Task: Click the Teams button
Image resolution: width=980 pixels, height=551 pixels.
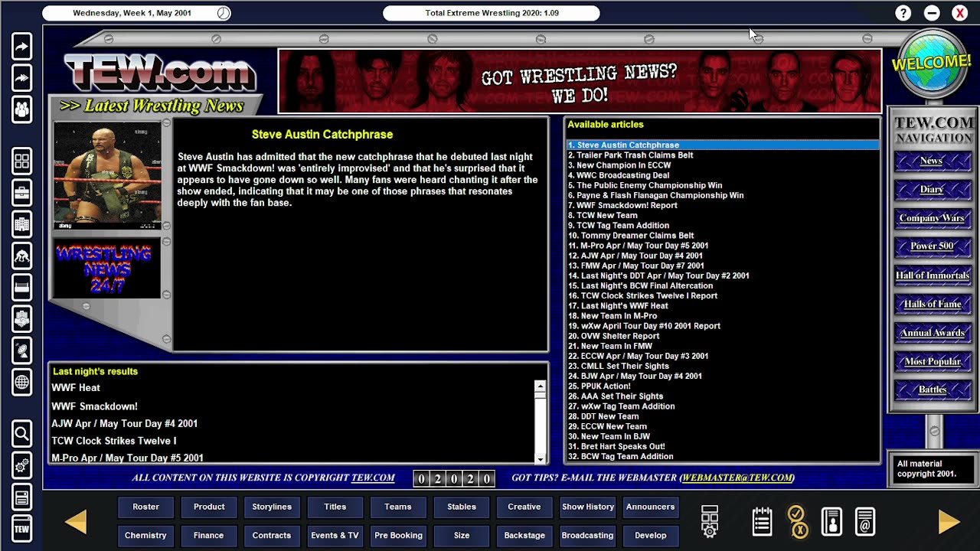Action: [x=398, y=507]
